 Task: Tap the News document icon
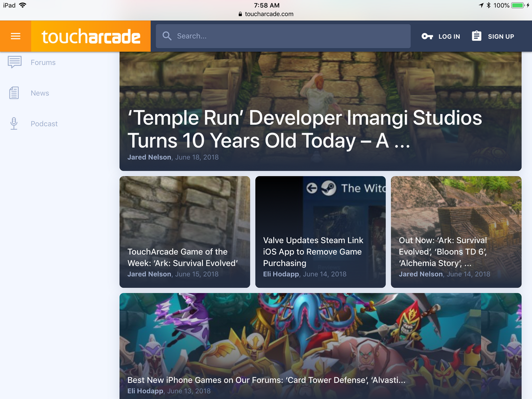pos(14,93)
